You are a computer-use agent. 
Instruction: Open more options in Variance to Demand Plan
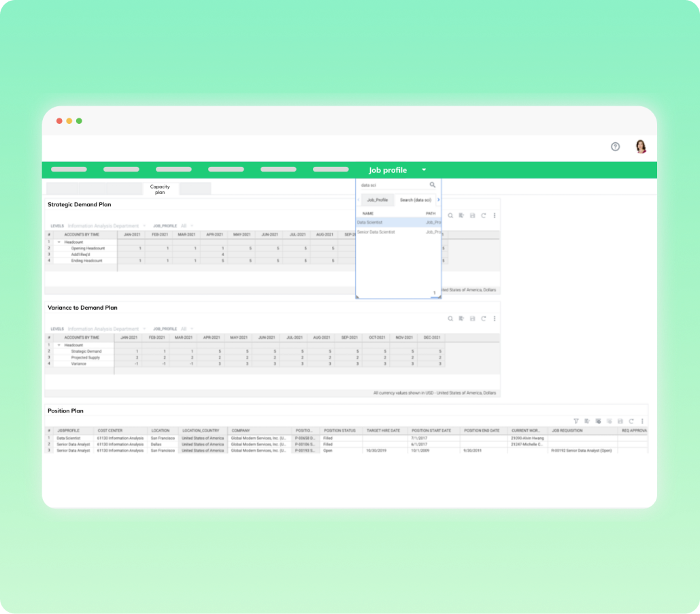(x=495, y=319)
